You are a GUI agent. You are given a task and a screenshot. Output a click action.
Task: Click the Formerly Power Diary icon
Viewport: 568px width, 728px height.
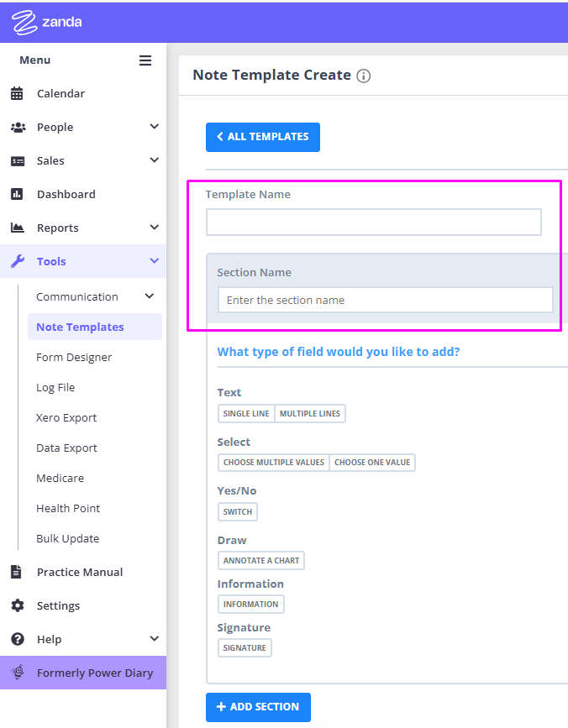tap(18, 673)
